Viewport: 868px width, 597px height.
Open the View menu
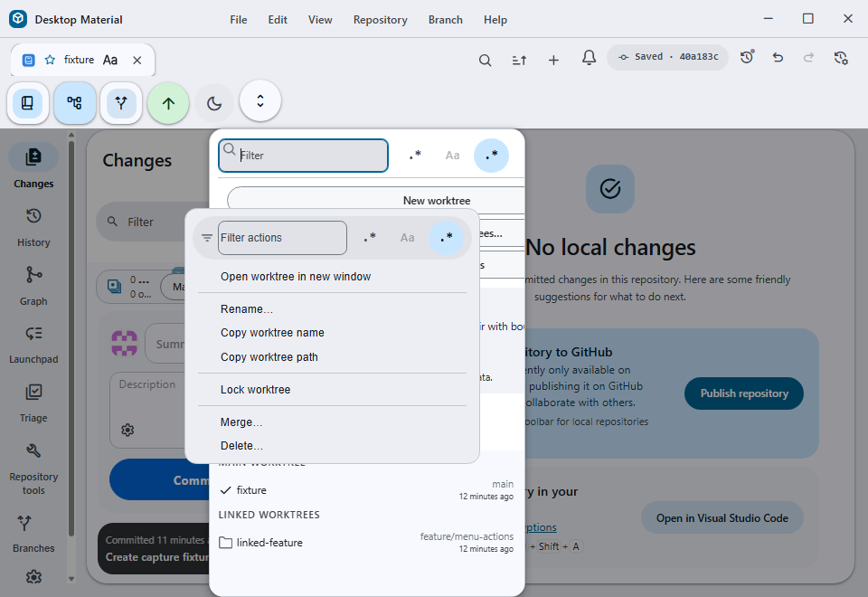(320, 19)
